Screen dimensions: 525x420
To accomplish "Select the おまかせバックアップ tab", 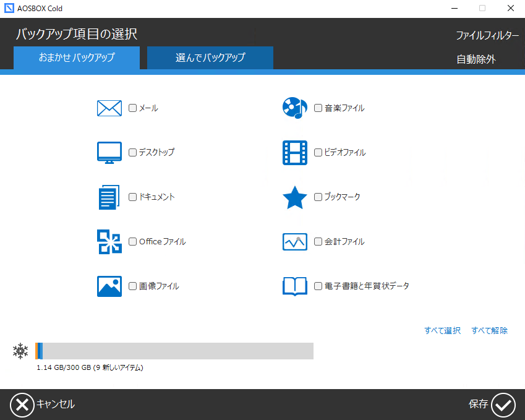I will tap(77, 58).
